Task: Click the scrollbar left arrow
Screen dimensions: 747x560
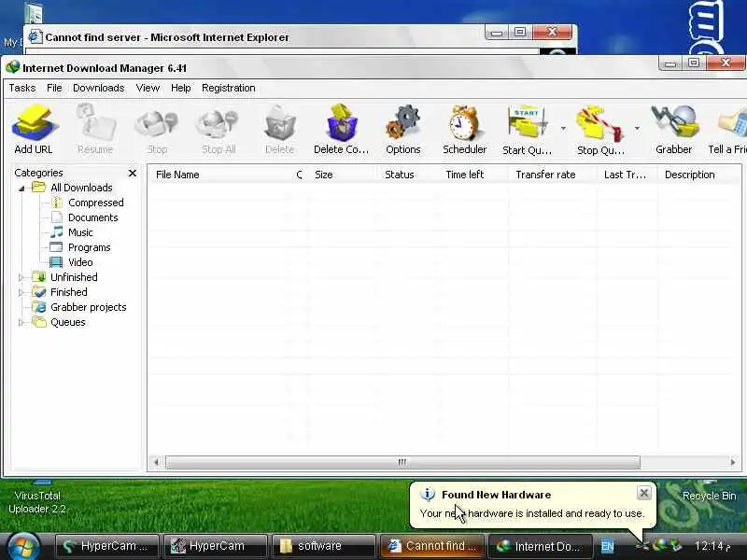Action: coord(156,462)
